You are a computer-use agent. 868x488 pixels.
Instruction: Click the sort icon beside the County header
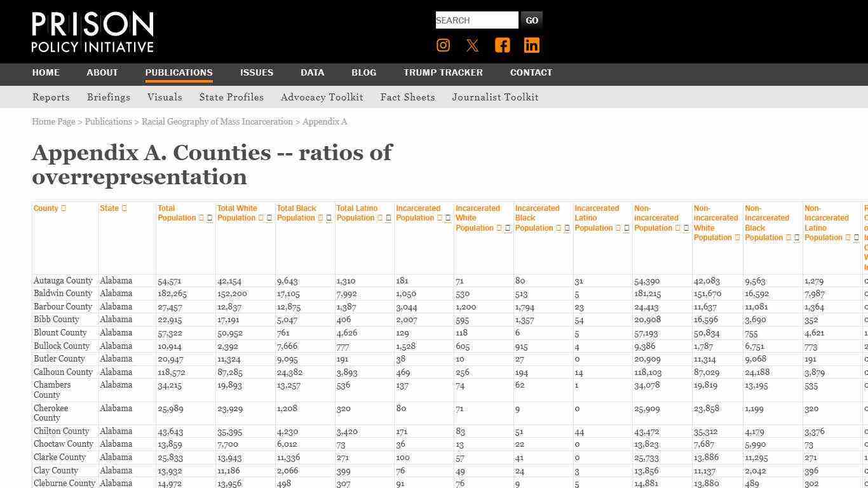[x=62, y=208]
